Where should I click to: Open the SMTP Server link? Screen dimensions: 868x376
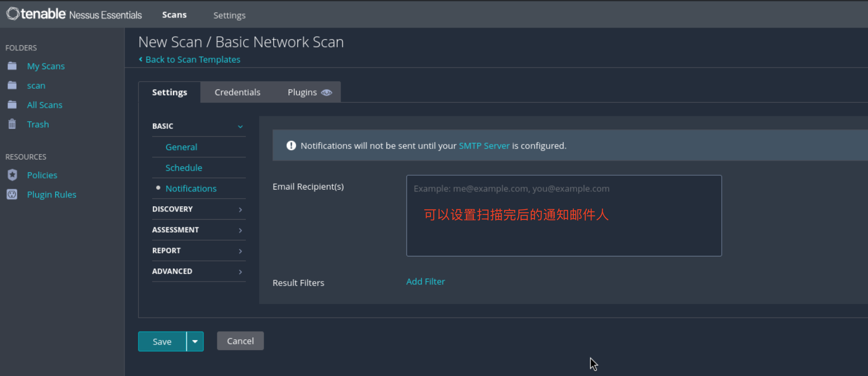[484, 146]
